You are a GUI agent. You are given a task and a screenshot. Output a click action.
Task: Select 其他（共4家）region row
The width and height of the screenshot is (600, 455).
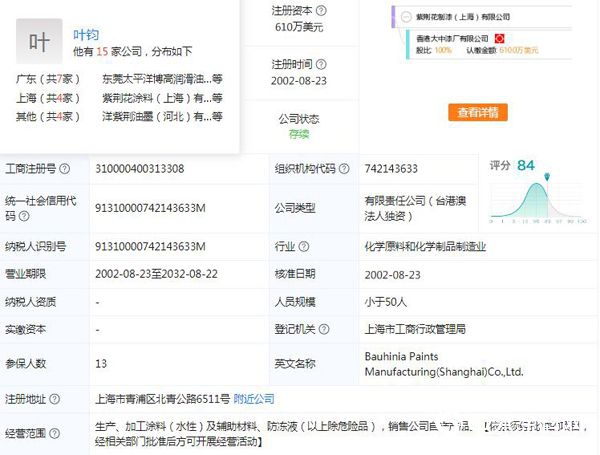coord(48,116)
